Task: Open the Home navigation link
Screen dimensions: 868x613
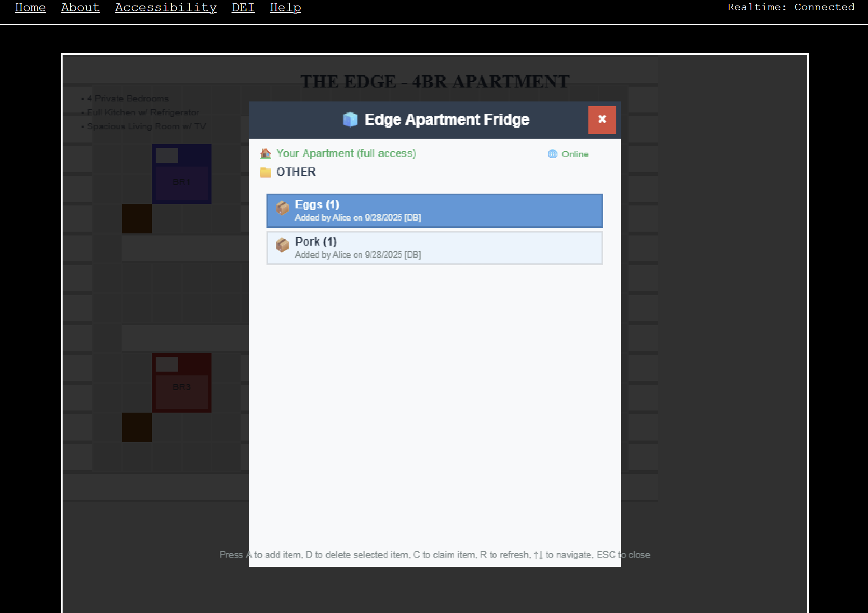Action: coord(30,8)
